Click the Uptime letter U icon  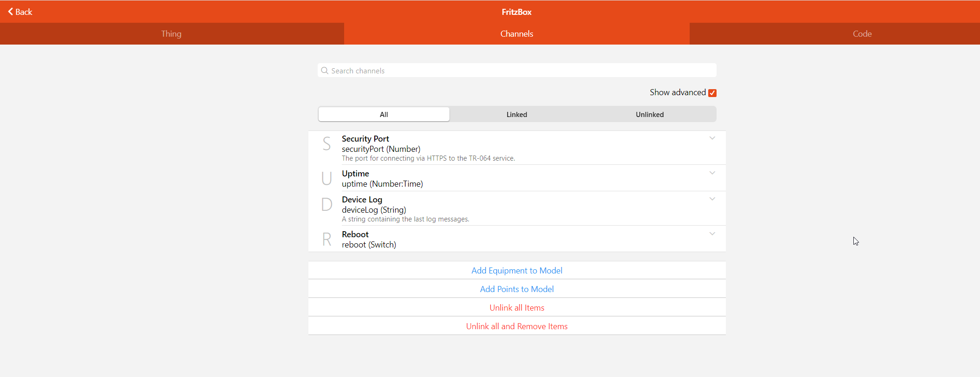point(327,178)
